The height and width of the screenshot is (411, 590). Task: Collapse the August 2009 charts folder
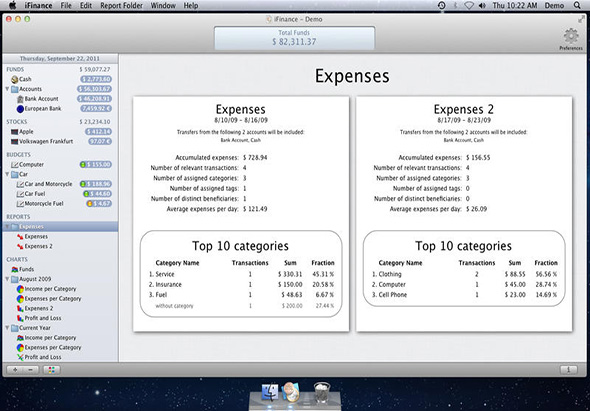point(7,279)
